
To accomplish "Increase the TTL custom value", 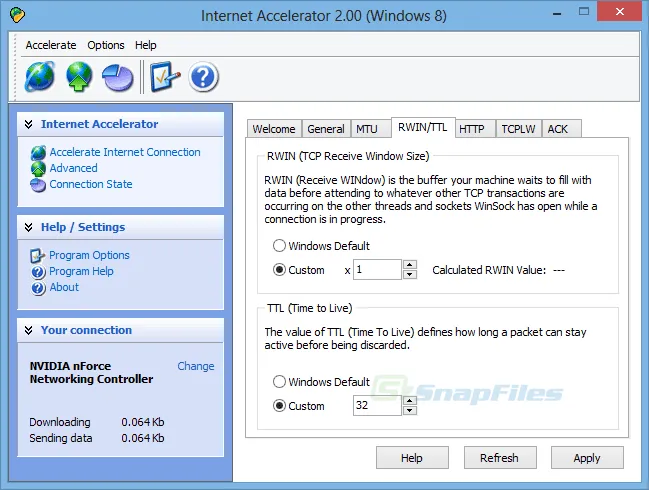I will tap(410, 401).
